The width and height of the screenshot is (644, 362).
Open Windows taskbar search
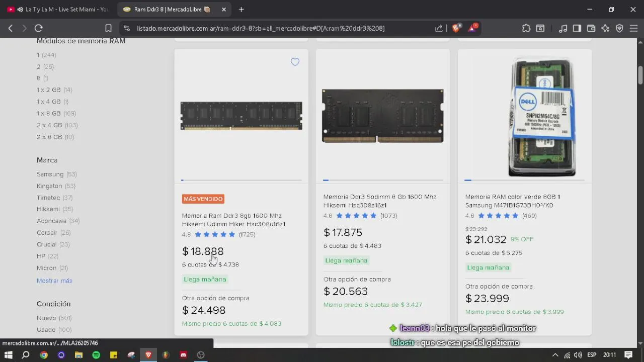pyautogui.click(x=26, y=355)
